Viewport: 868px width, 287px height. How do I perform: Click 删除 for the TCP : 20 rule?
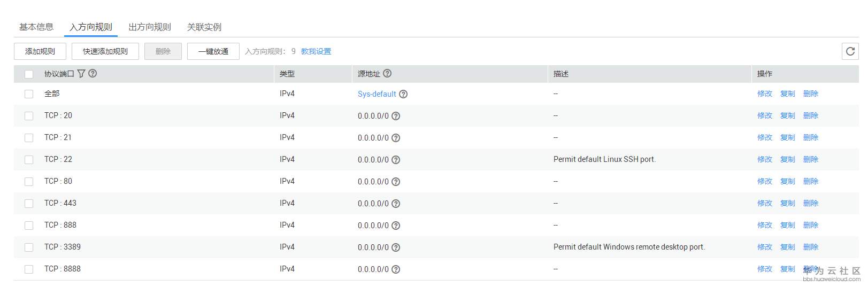click(811, 115)
